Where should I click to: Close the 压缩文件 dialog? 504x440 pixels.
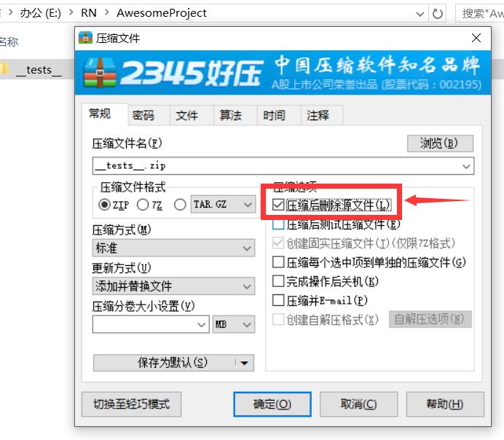(476, 38)
